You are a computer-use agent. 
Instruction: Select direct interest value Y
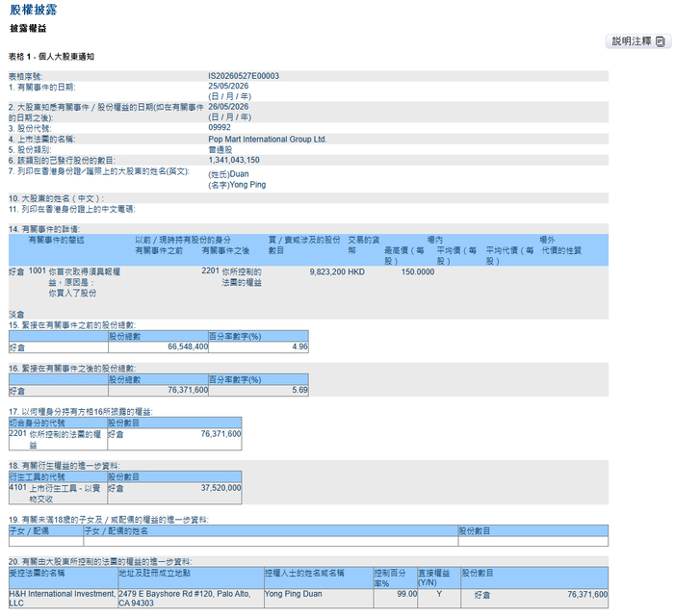click(x=439, y=594)
